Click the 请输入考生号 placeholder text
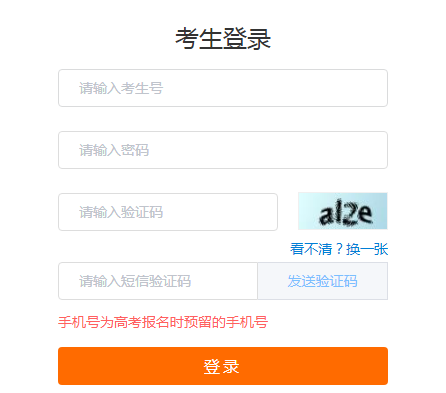 pyautogui.click(x=121, y=88)
